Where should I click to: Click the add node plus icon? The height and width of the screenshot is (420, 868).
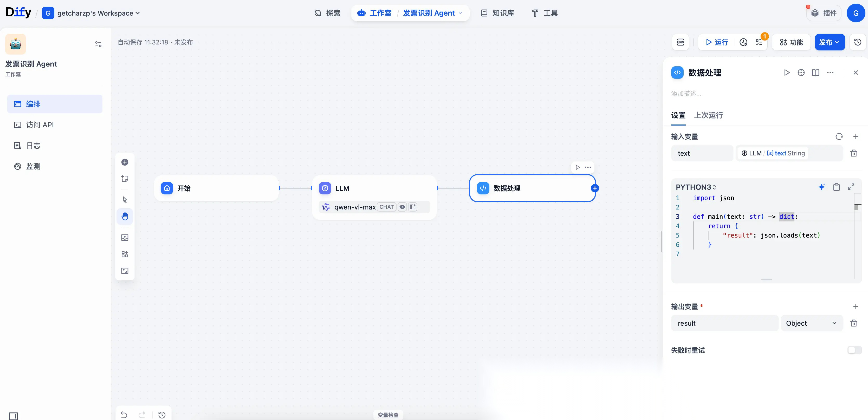(125, 162)
